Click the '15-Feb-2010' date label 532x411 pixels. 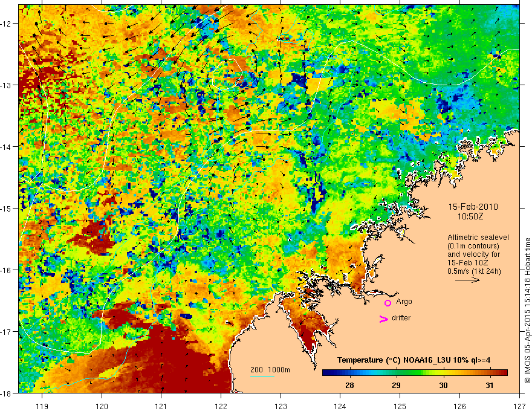pos(473,207)
